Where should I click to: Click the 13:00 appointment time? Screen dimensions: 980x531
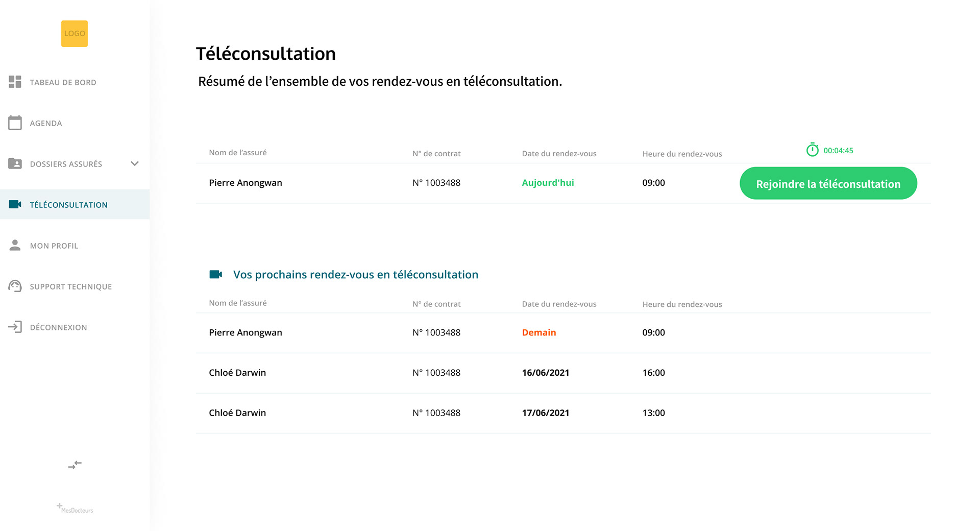(x=653, y=413)
